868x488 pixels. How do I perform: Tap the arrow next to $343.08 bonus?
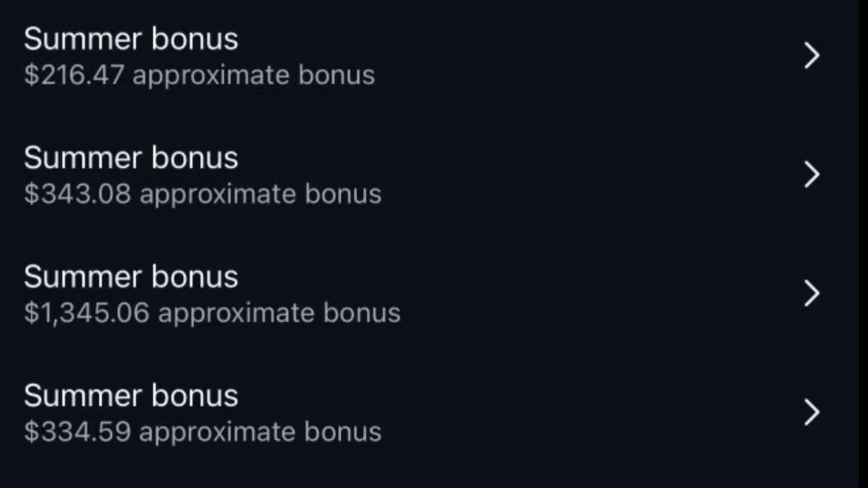pos(812,175)
